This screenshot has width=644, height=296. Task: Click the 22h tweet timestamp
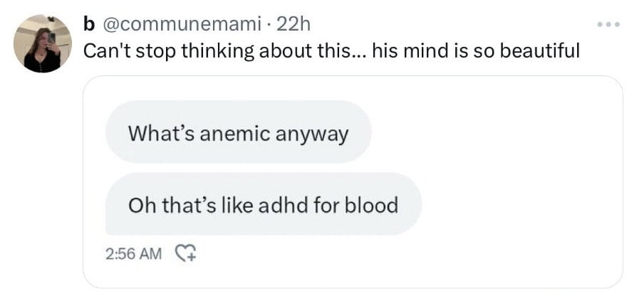[294, 25]
